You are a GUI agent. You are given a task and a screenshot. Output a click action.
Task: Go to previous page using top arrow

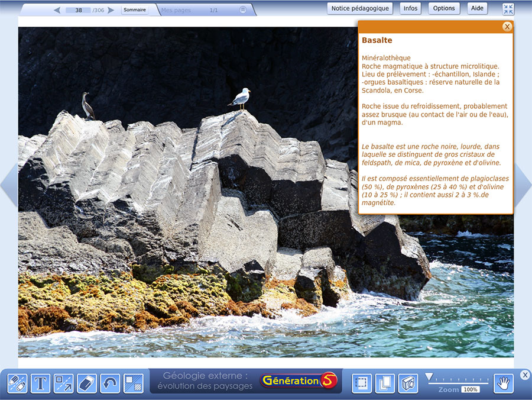point(57,10)
